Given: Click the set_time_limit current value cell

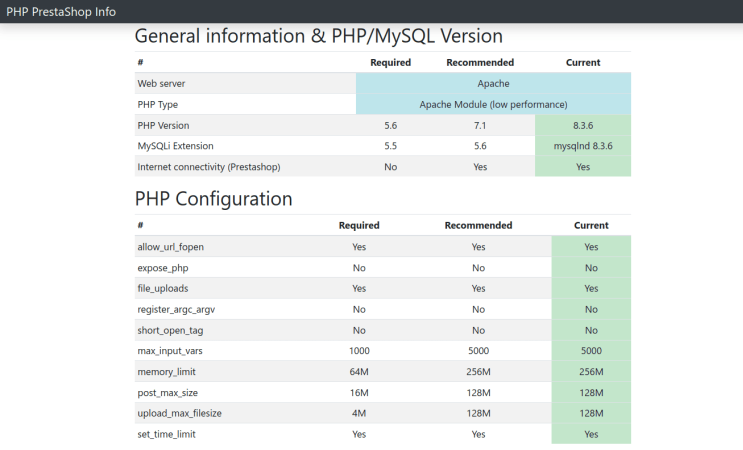Looking at the screenshot, I should [591, 434].
